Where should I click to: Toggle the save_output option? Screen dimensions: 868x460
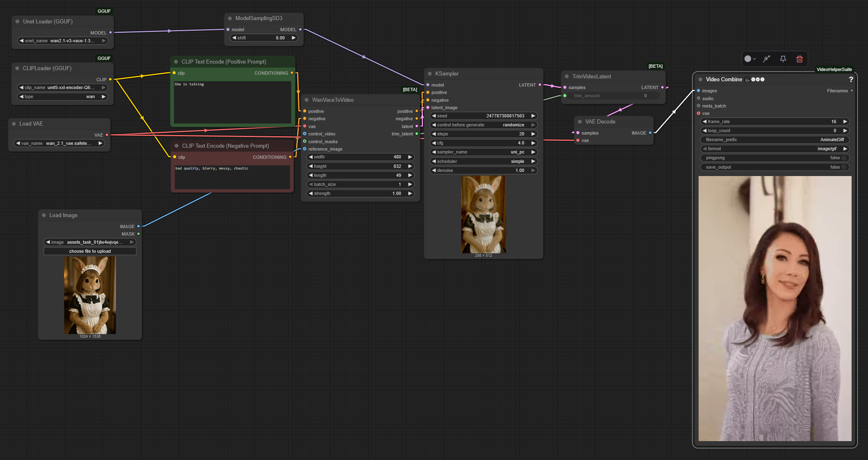[x=774, y=167]
